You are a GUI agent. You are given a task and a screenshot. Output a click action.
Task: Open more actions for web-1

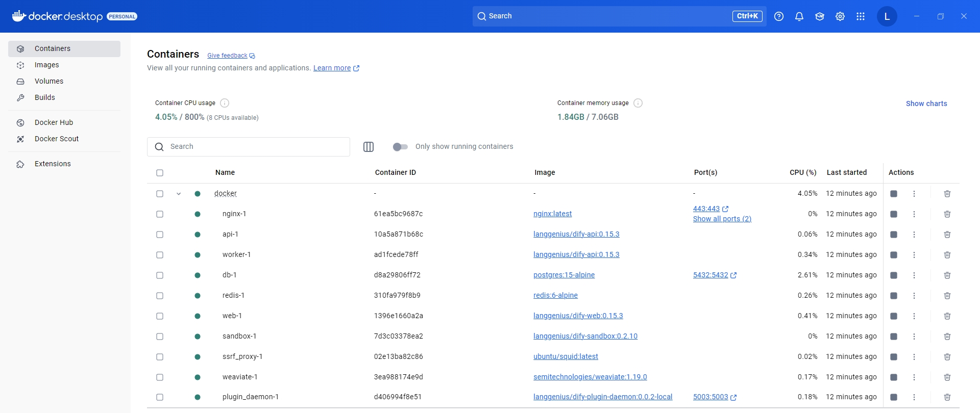[x=914, y=316]
